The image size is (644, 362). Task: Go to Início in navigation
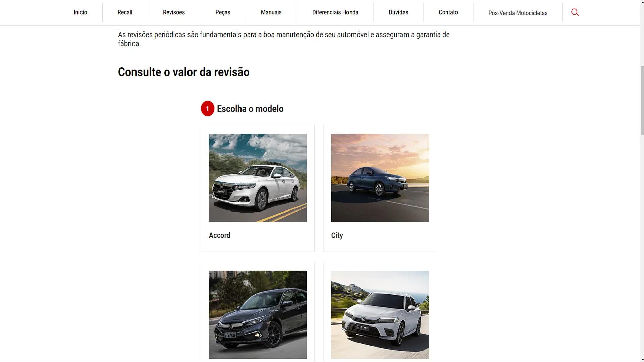(80, 12)
